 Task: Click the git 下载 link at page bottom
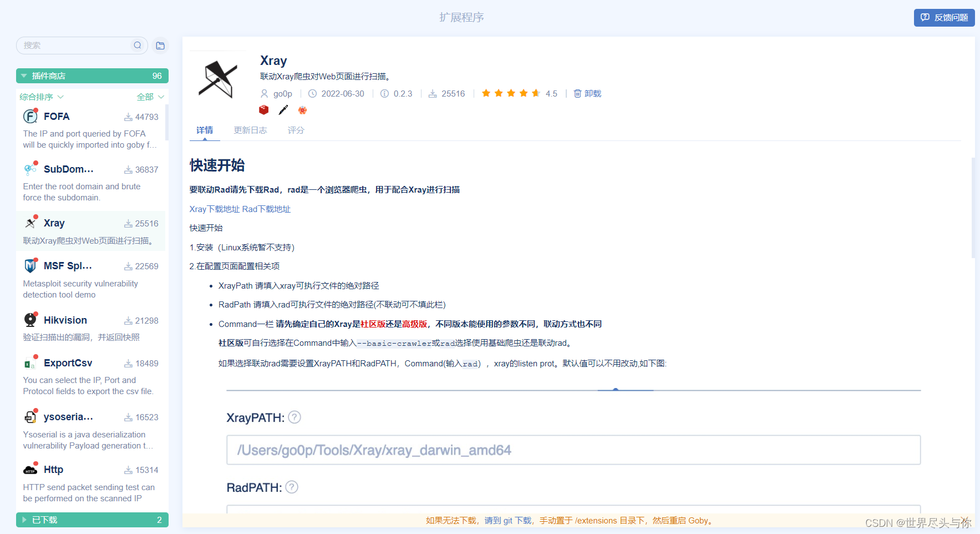pyautogui.click(x=507, y=521)
